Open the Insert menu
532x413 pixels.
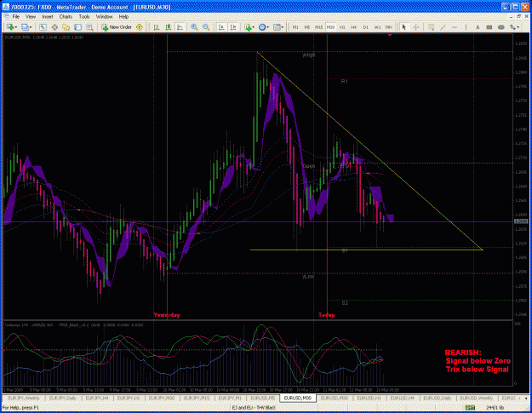48,17
